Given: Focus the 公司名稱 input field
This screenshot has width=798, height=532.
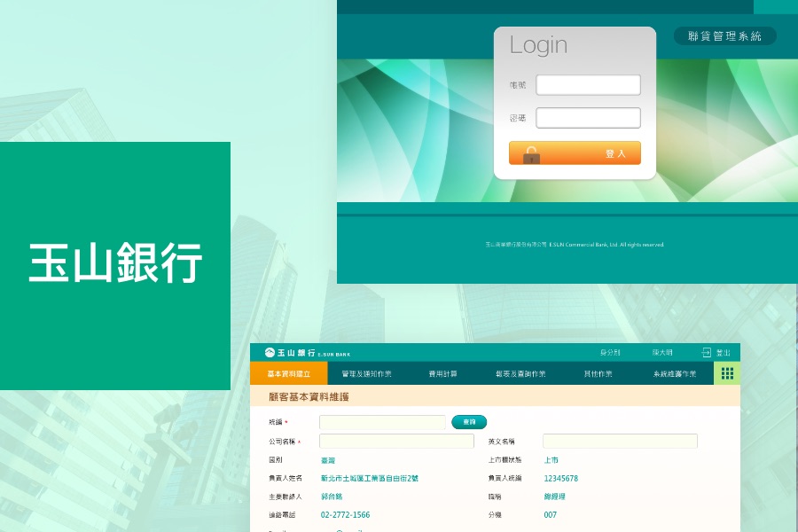Looking at the screenshot, I should coord(396,441).
